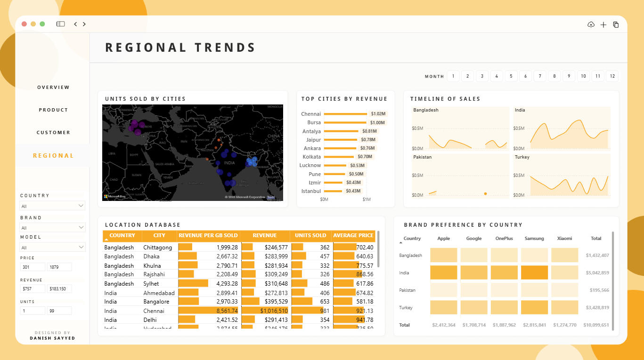
Task: Filter to month 5 in the Month slicer
Action: click(x=511, y=76)
